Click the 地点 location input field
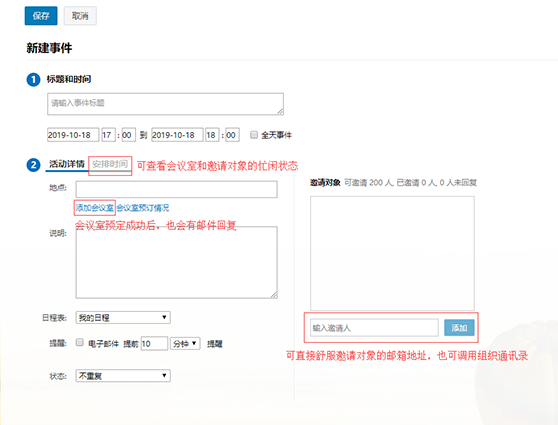 click(x=177, y=189)
